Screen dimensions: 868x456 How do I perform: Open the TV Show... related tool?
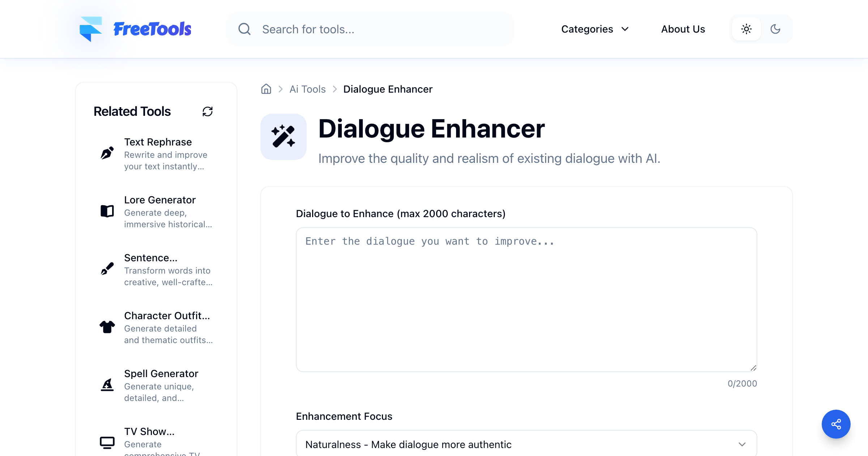[156, 439]
